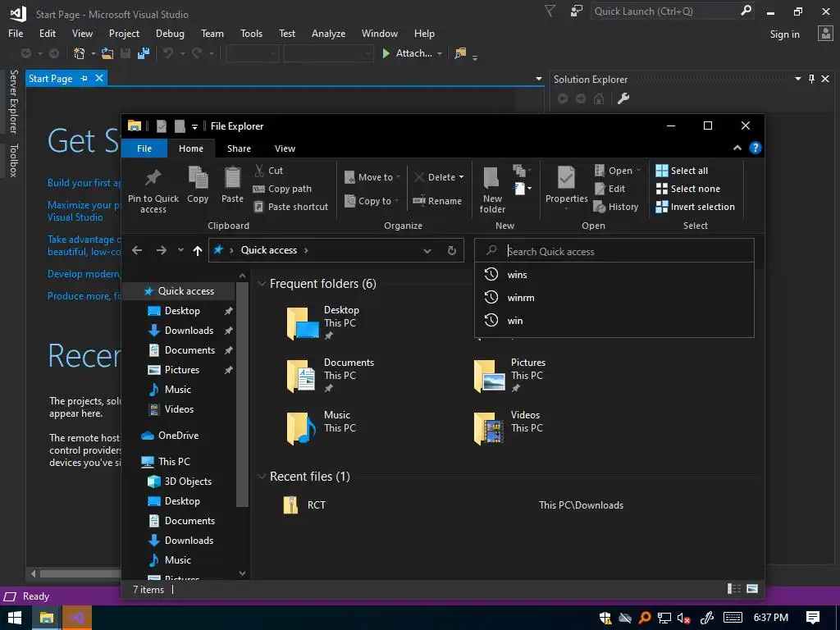Click Cut in Clipboard group
This screenshot has height=630, width=840.
(x=268, y=171)
